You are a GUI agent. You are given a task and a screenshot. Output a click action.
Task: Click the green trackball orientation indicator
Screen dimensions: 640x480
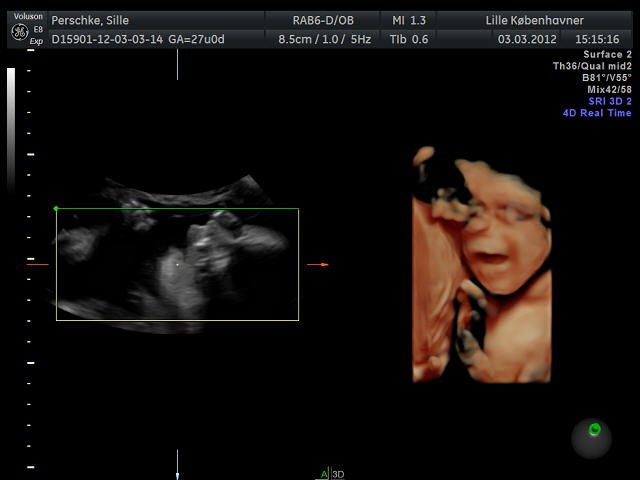coord(595,430)
